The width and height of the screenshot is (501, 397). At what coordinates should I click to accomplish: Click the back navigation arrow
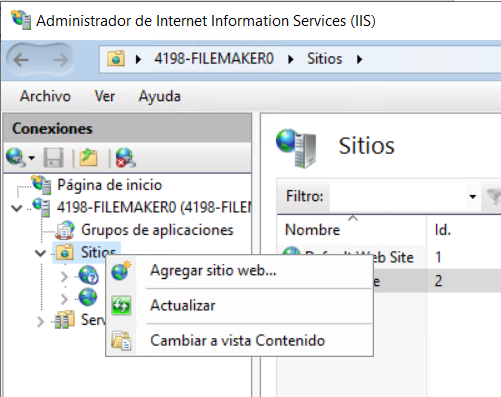[21, 60]
